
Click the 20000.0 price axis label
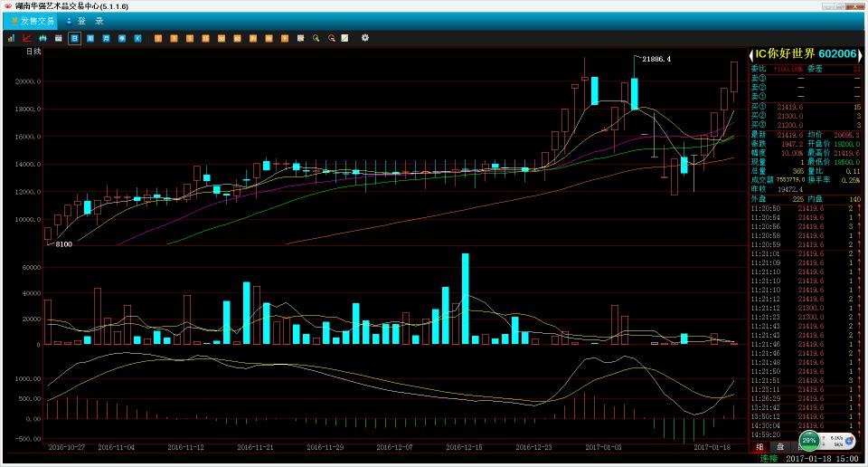click(x=28, y=81)
